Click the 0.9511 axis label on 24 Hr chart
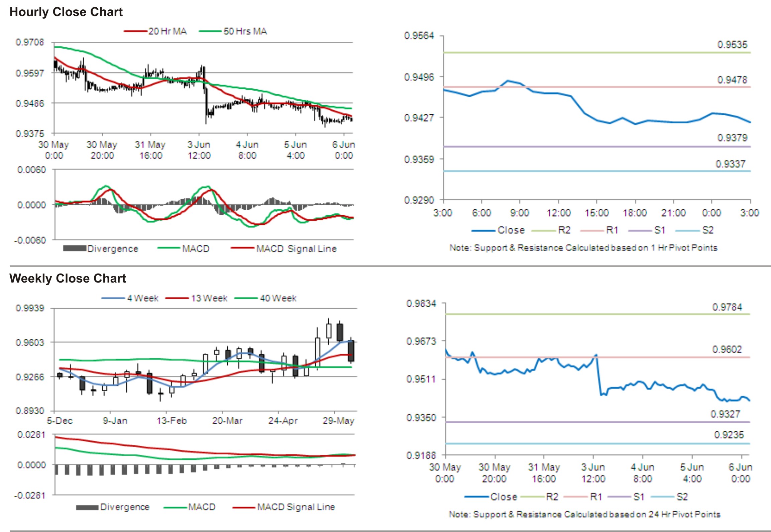 pyautogui.click(x=421, y=379)
